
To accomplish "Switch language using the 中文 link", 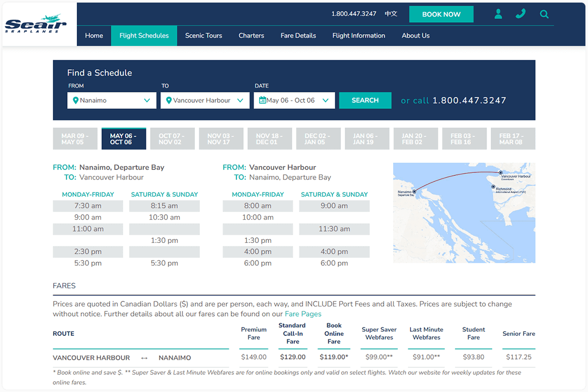I will [x=391, y=14].
